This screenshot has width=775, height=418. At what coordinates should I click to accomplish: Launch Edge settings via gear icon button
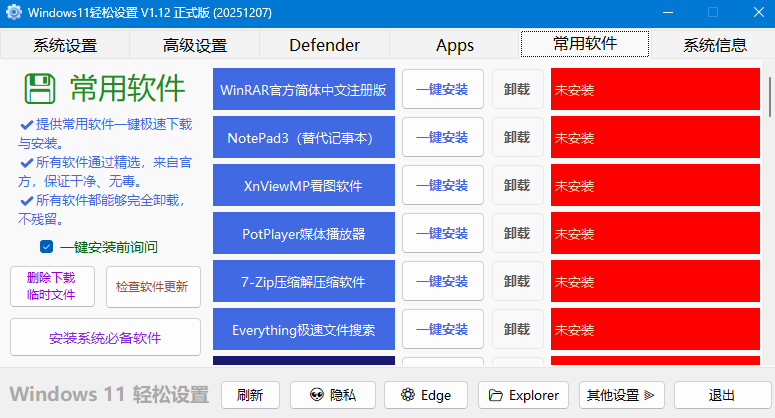[426, 395]
